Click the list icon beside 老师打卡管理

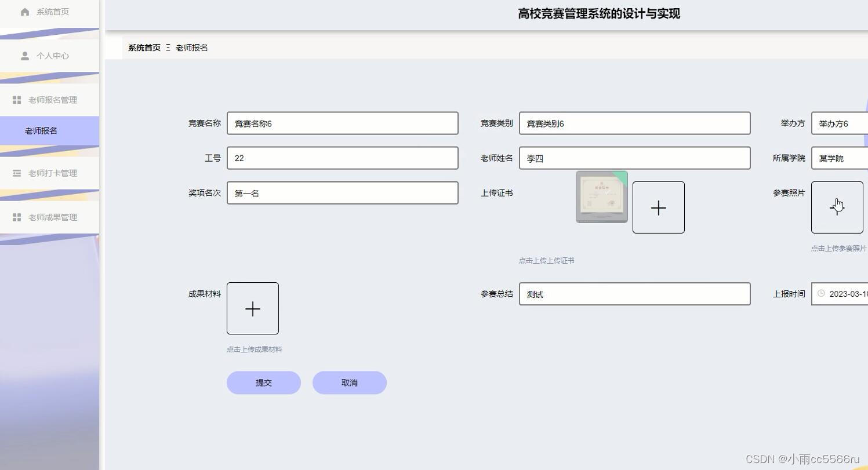(x=17, y=173)
